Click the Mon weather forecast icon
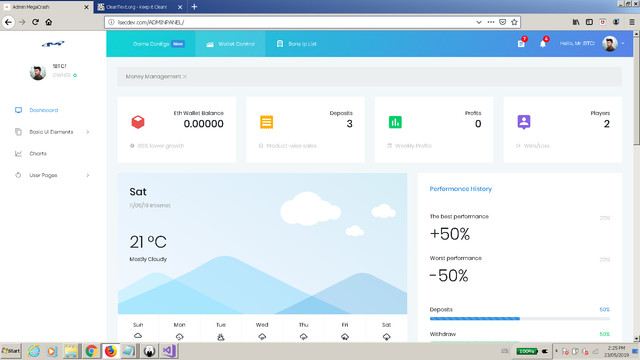Viewport: 640px width, 360px height. 179,336
